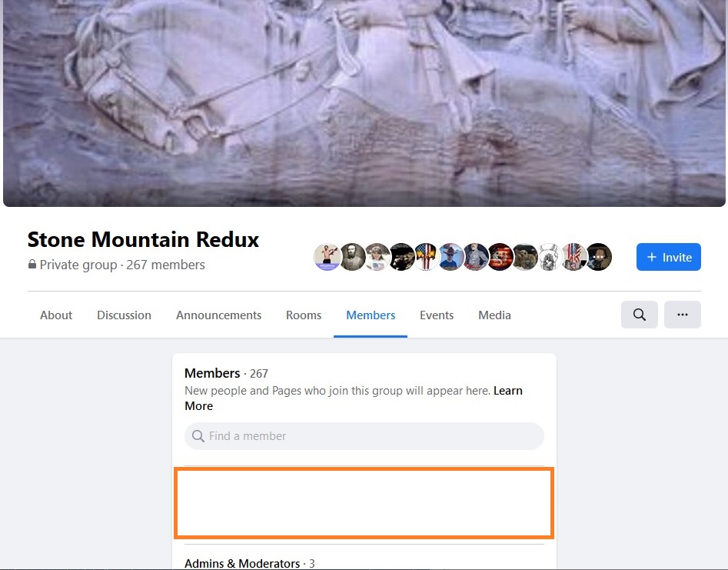The width and height of the screenshot is (728, 570).
Task: Select the bearded sepia portrait avatar
Action: 352,257
